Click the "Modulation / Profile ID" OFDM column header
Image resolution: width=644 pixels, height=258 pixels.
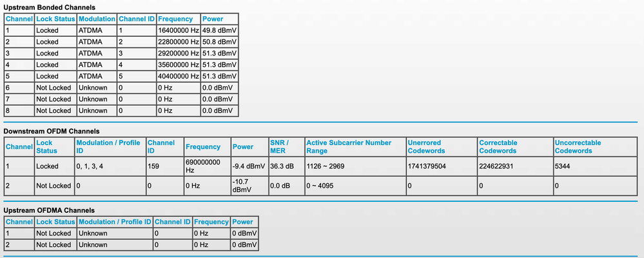(108, 146)
